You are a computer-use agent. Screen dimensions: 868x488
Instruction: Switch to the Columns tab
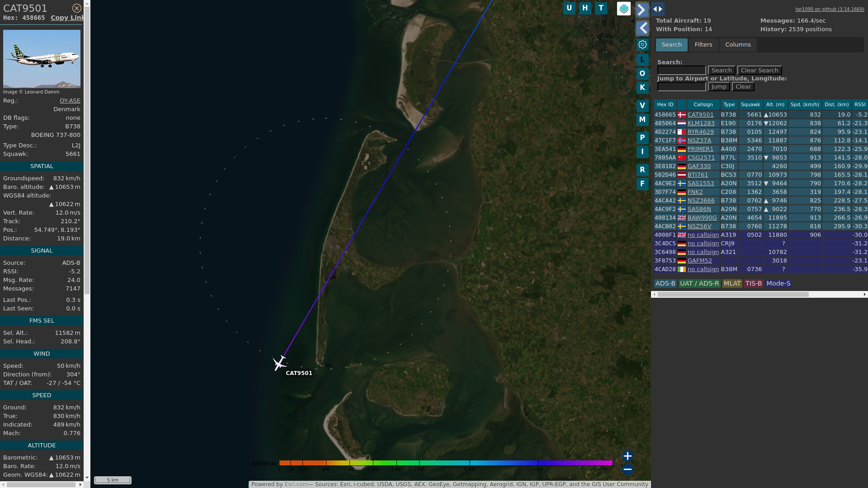point(738,45)
